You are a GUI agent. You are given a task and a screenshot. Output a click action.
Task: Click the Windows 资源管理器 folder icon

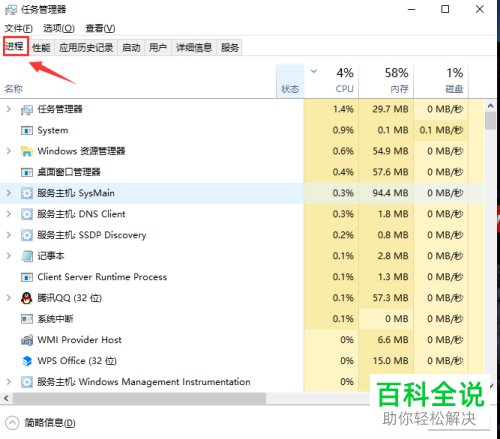(27, 151)
